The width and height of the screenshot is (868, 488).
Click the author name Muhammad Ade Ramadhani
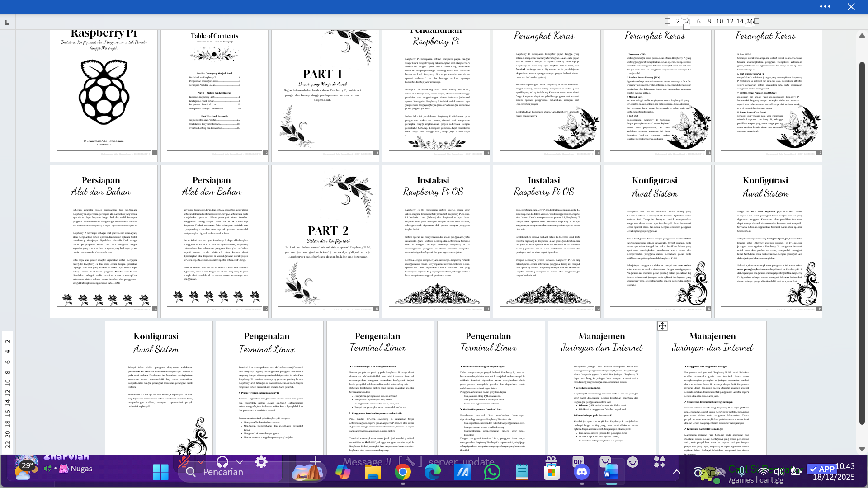coord(104,141)
